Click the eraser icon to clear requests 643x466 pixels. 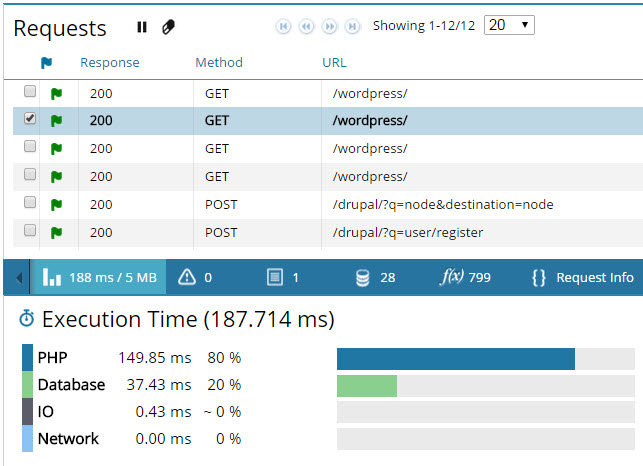[168, 27]
